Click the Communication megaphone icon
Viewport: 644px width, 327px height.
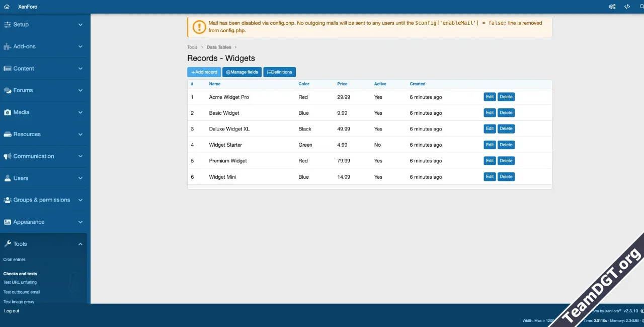pyautogui.click(x=7, y=156)
